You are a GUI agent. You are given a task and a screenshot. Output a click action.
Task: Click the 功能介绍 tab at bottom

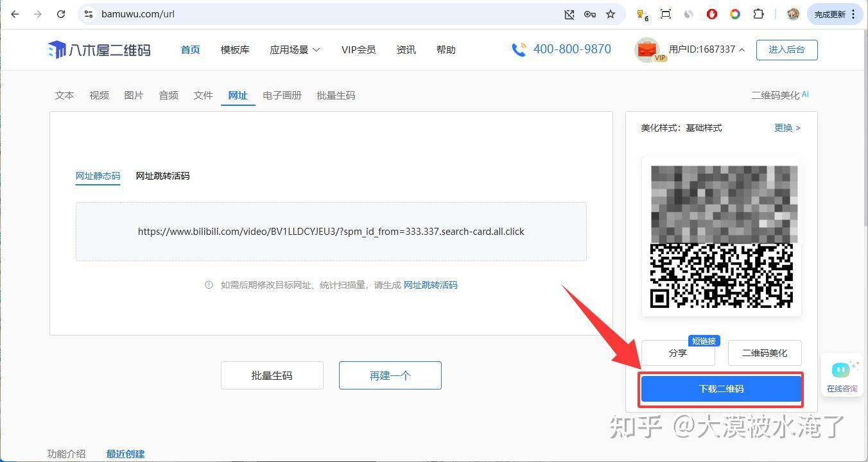tap(66, 454)
